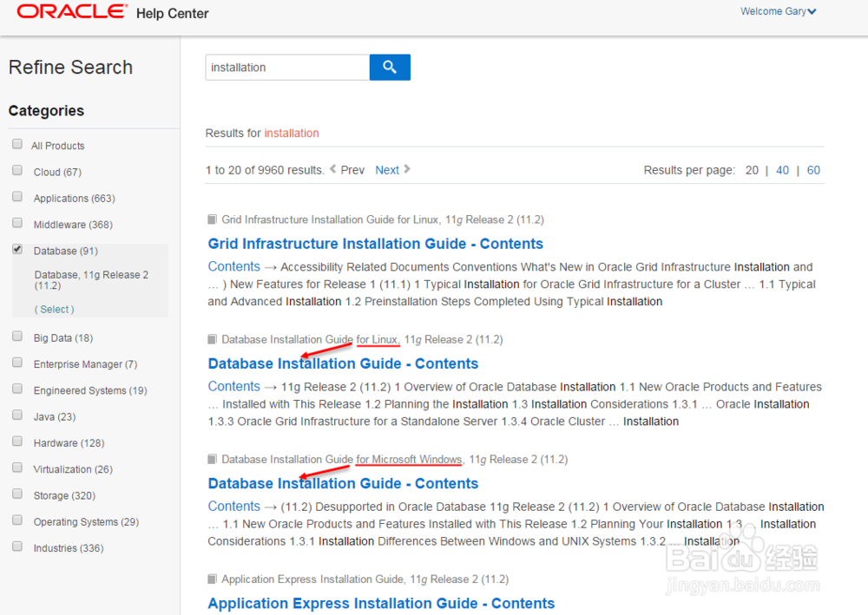Screen dimensions: 868x615
Task: Click the Hardware (128) category label
Action: (69, 443)
